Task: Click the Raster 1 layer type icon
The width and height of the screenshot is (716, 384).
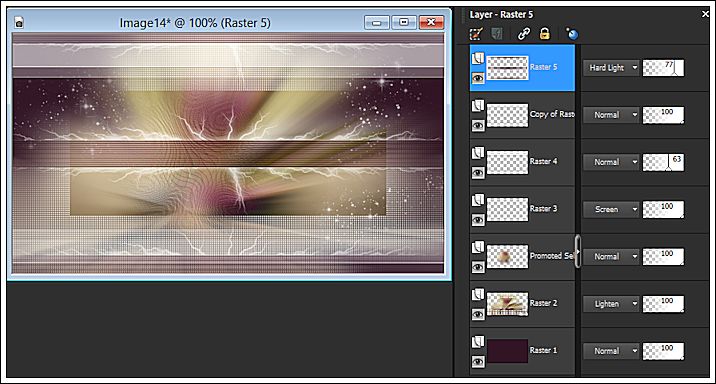Action: (x=478, y=342)
